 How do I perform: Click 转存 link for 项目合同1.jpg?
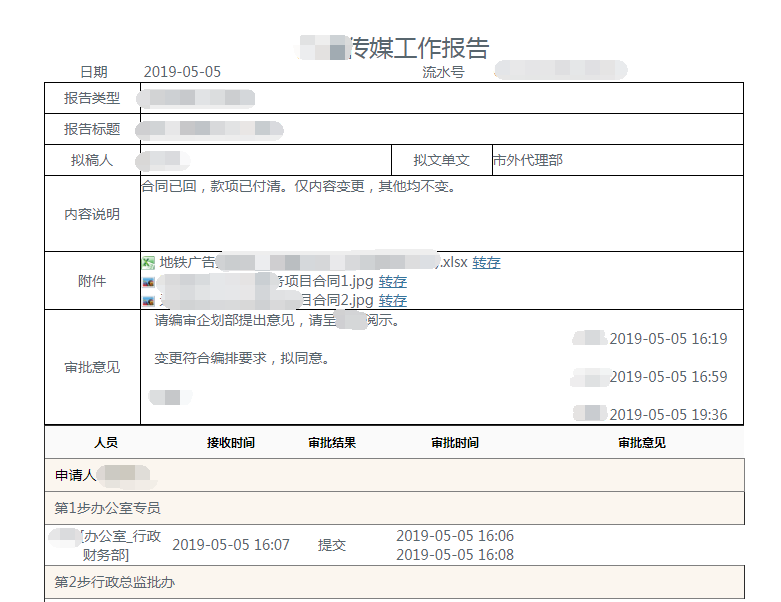coord(392,282)
